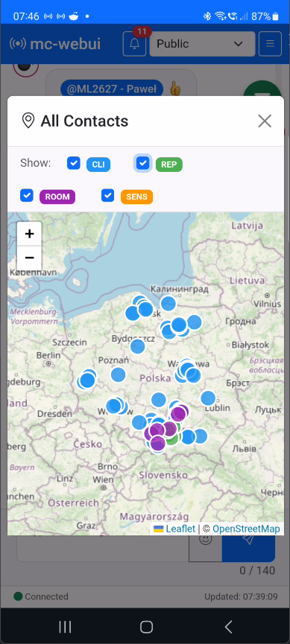Expand the Public channel dropdown

pyautogui.click(x=202, y=43)
